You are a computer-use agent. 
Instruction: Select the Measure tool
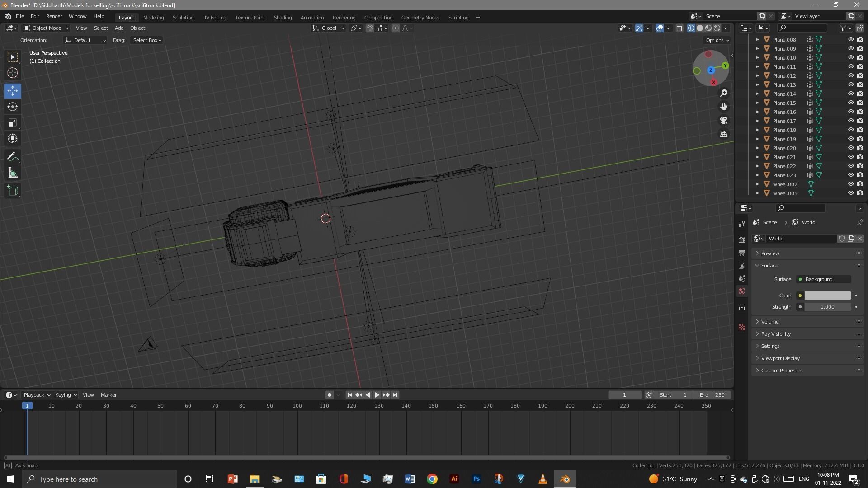[x=13, y=173]
